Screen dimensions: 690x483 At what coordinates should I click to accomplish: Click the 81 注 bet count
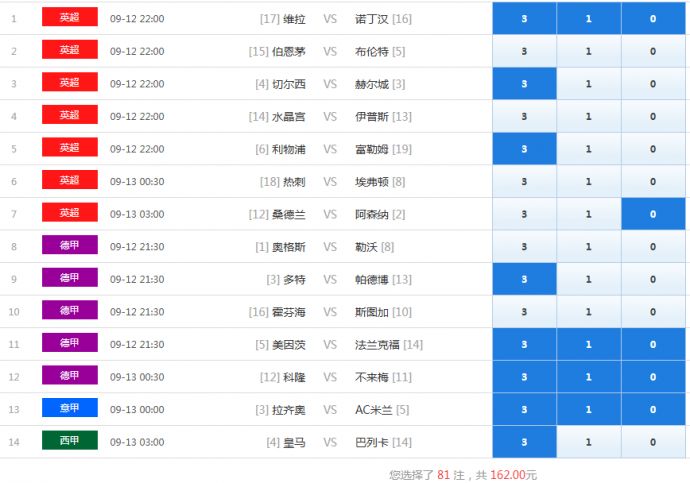451,475
